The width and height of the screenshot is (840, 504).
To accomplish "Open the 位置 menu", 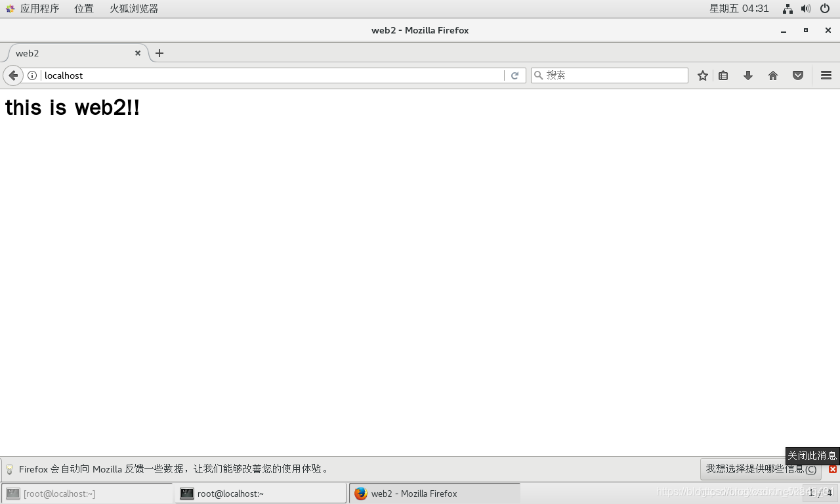I will point(84,9).
